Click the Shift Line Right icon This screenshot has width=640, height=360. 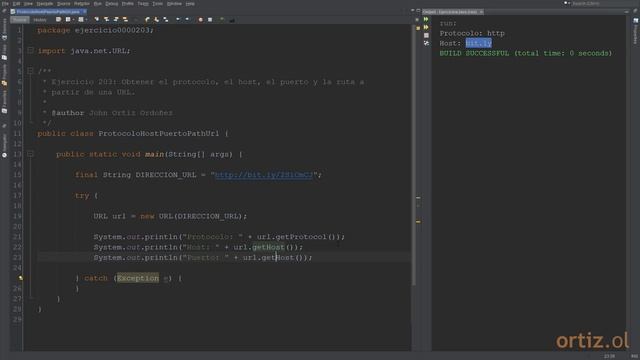coord(187,20)
